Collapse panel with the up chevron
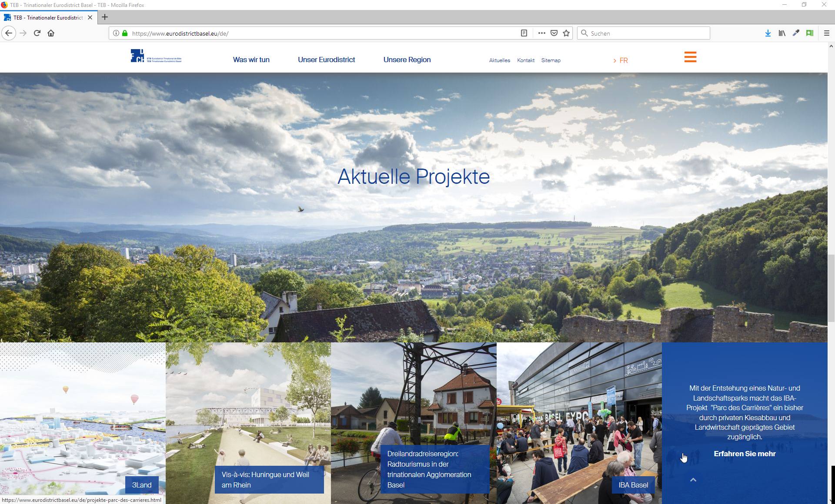 click(693, 480)
